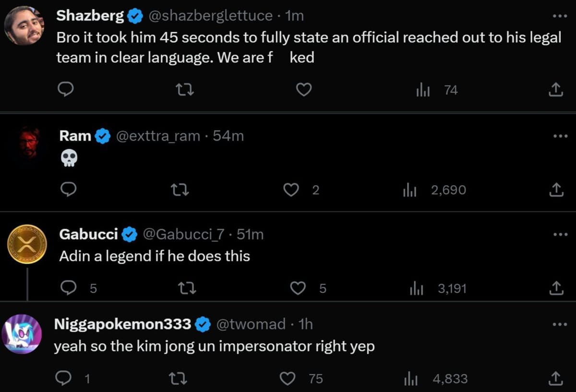Open Gabucci's XRP coin avatar
This screenshot has width=576, height=392.
coord(27,244)
